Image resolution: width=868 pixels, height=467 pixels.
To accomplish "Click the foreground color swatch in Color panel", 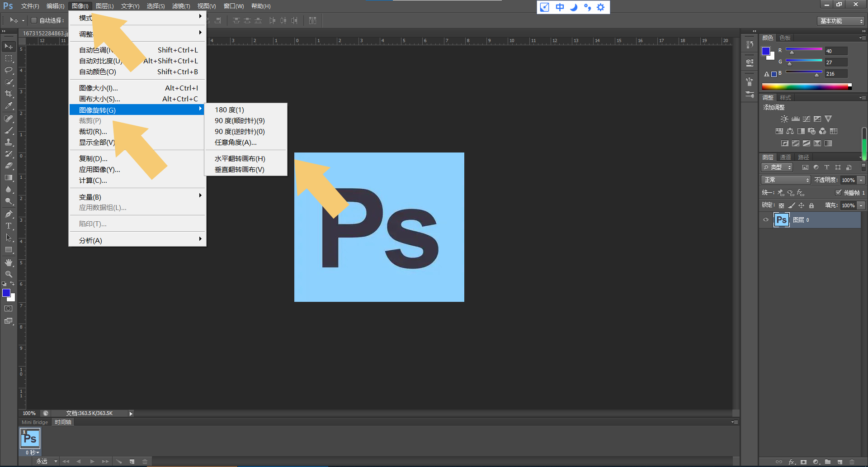I will 766,51.
